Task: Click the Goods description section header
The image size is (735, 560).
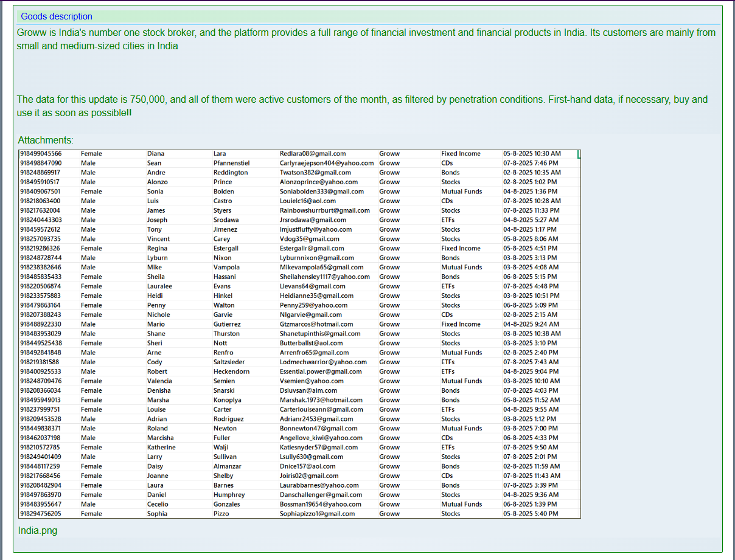Action: coord(57,16)
